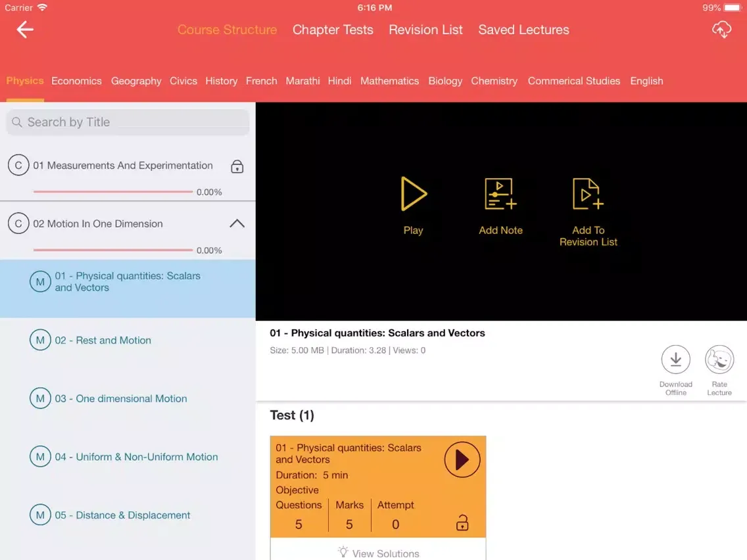Image resolution: width=747 pixels, height=560 pixels.
Task: Play the lecture video
Action: [413, 193]
